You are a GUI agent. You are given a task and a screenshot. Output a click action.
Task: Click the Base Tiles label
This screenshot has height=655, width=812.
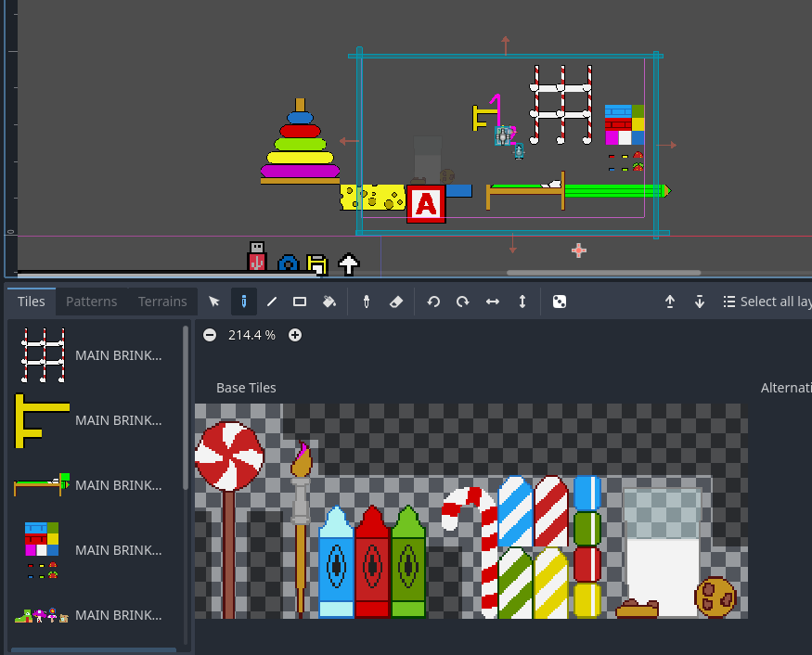(x=246, y=388)
